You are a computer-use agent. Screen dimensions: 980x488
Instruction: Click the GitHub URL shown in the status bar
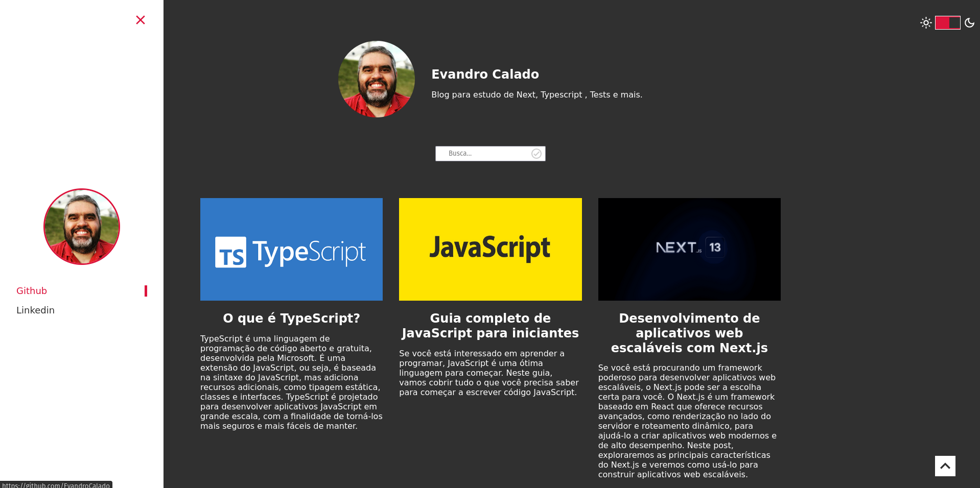coord(55,484)
